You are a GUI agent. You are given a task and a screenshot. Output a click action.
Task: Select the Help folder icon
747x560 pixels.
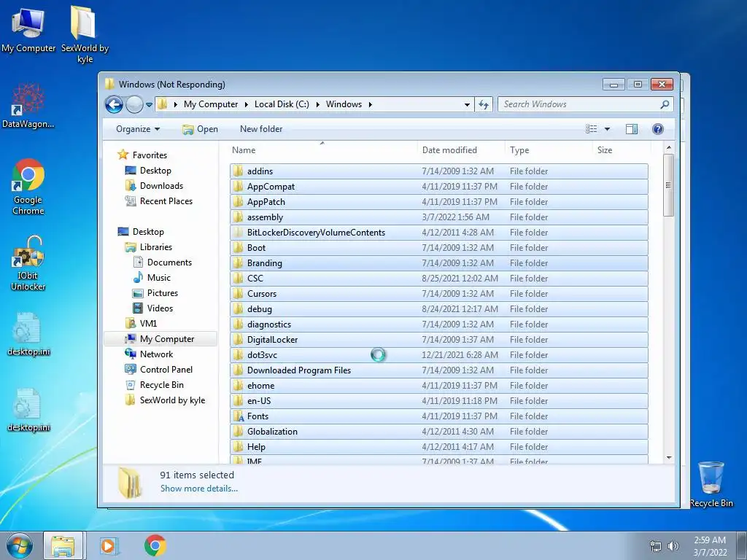point(239,447)
